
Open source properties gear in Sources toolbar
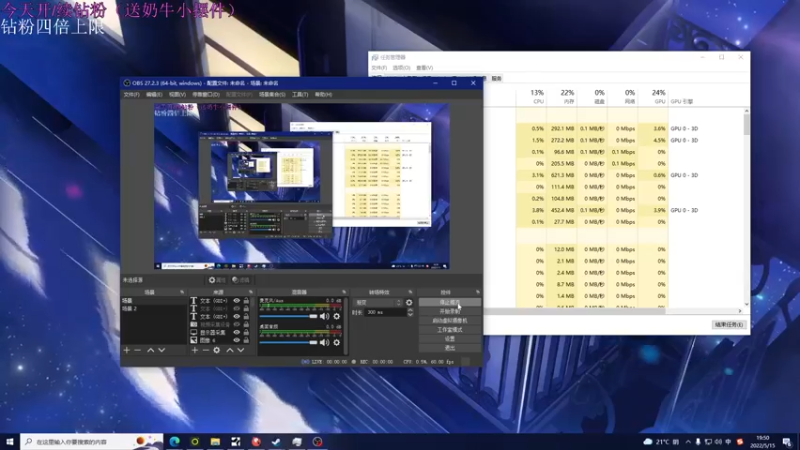(x=217, y=350)
